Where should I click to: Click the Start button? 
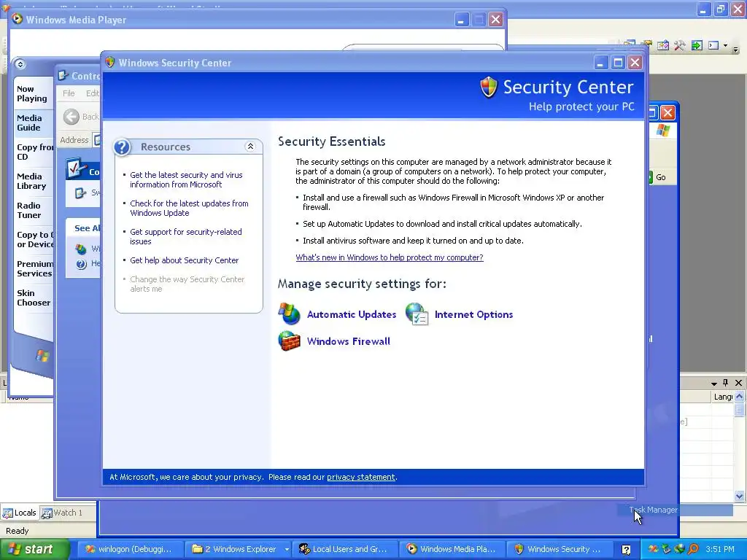[34, 549]
